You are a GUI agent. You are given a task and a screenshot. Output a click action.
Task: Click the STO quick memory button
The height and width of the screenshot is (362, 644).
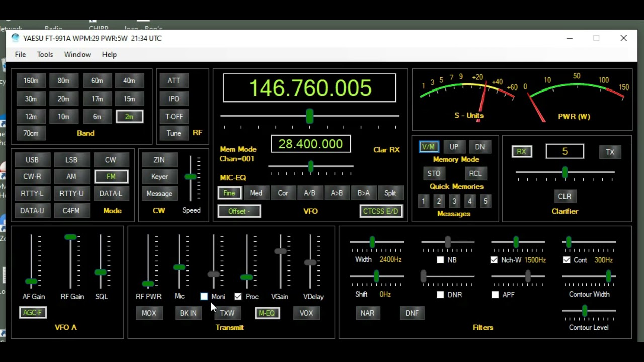[x=434, y=173]
